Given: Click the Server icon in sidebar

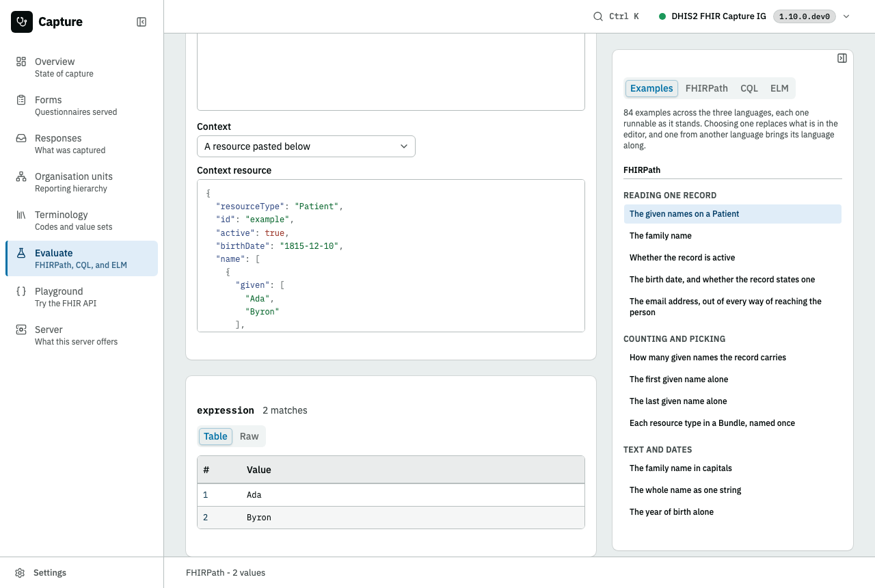Looking at the screenshot, I should click(x=21, y=330).
